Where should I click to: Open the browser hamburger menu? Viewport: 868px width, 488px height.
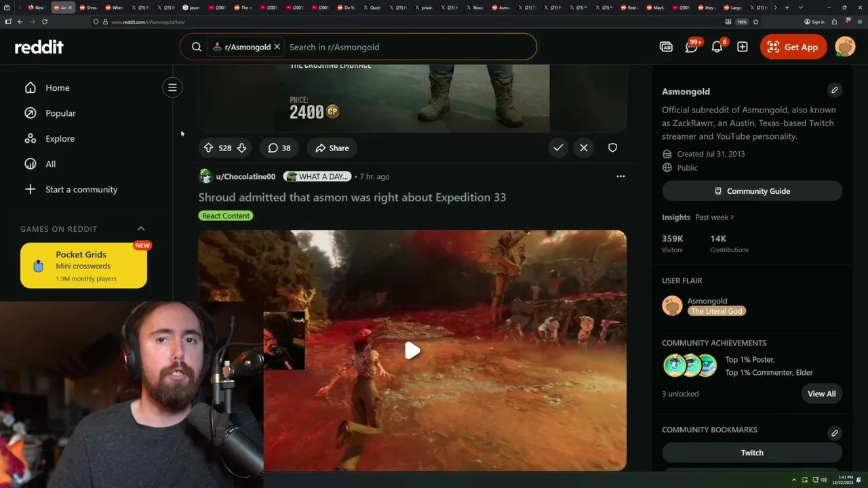859,22
